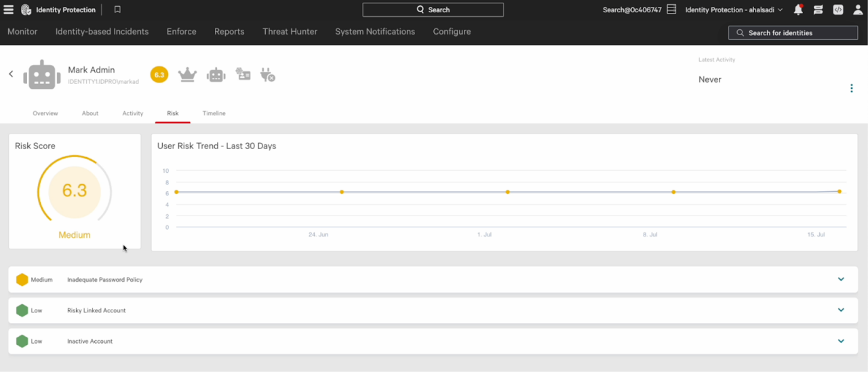This screenshot has width=868, height=372.
Task: Open the Enforce menu
Action: (182, 32)
